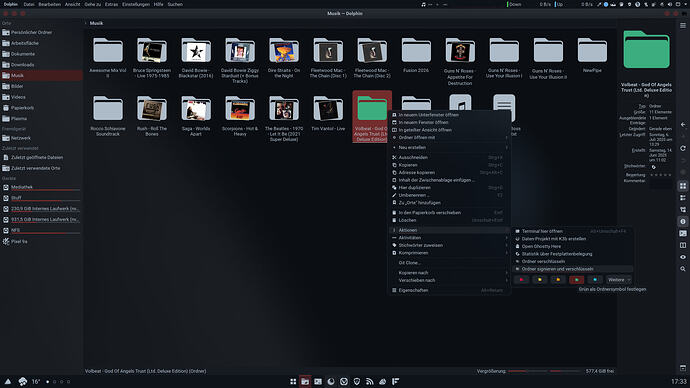
Task: Choose the red folder color swatch
Action: click(x=521, y=280)
